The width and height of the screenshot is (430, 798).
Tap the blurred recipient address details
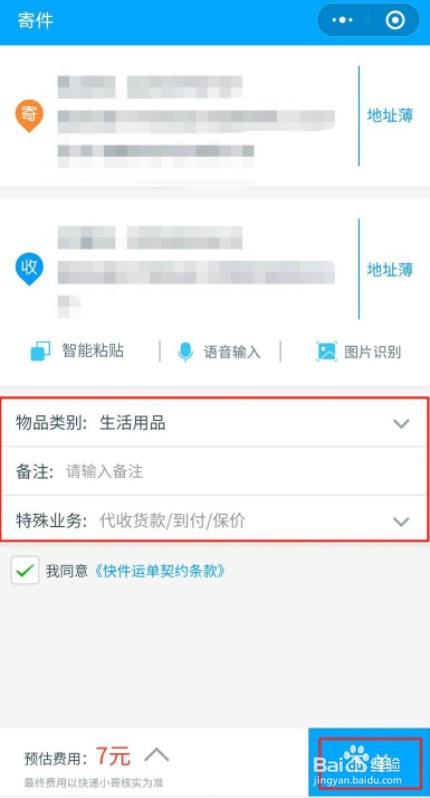196,271
